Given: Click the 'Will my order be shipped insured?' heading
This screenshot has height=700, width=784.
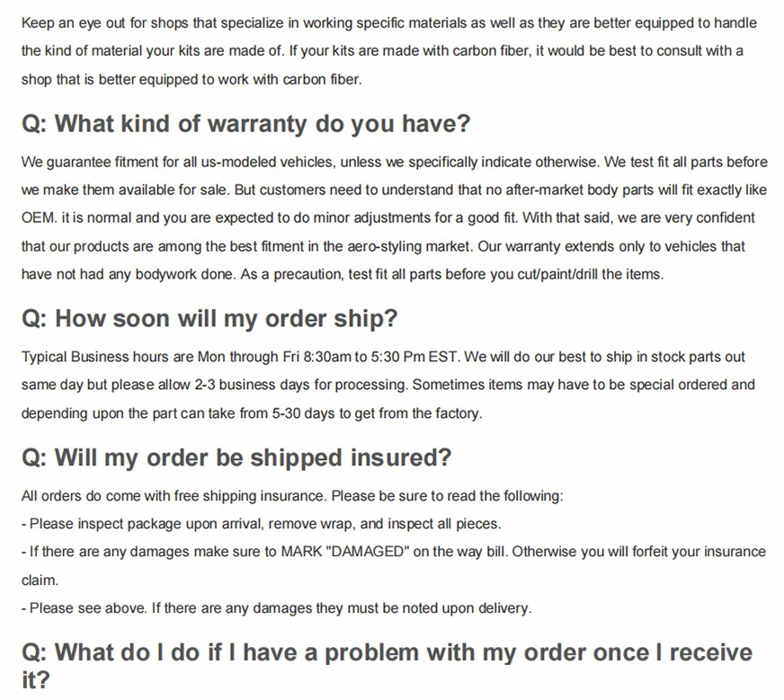Looking at the screenshot, I should (x=236, y=457).
